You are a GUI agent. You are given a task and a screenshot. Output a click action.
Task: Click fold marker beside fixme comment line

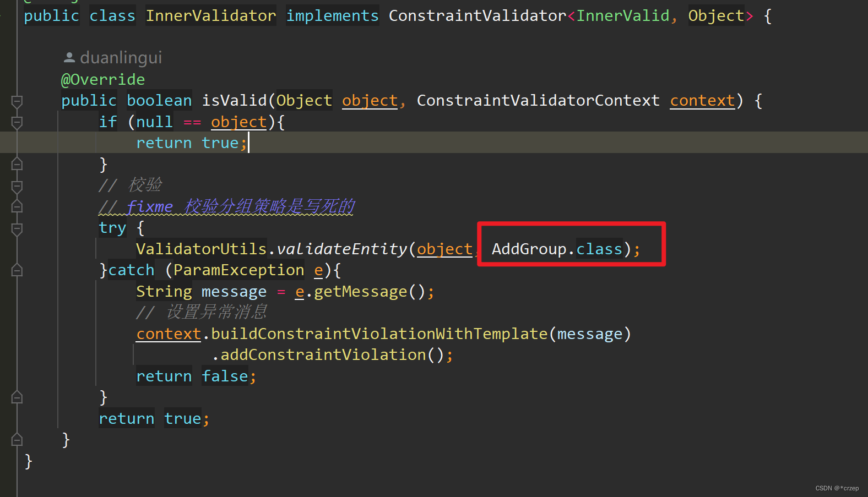click(x=17, y=206)
